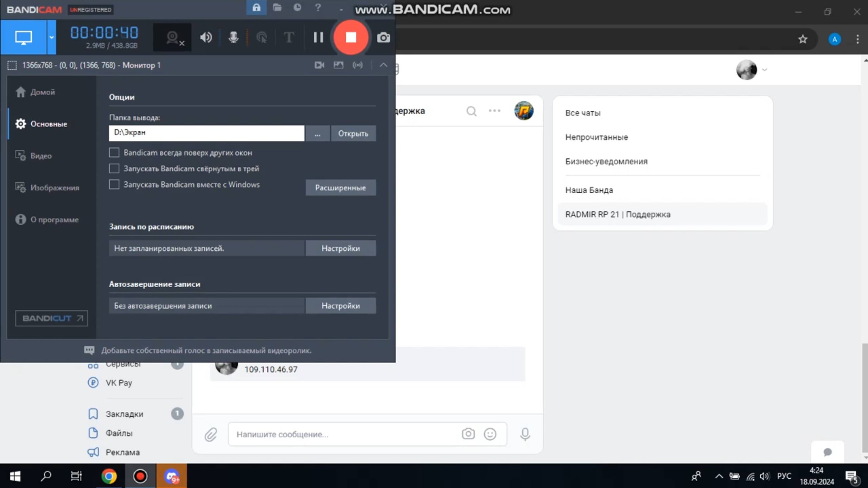This screenshot has width=868, height=488.
Task: Select Бизнес-уведомления filter
Action: [x=606, y=162]
